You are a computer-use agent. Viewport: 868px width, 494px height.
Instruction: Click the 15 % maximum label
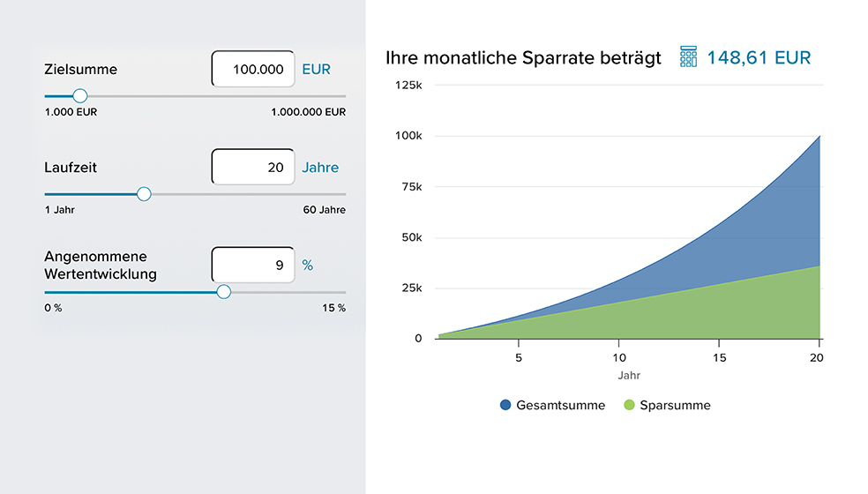(x=334, y=308)
